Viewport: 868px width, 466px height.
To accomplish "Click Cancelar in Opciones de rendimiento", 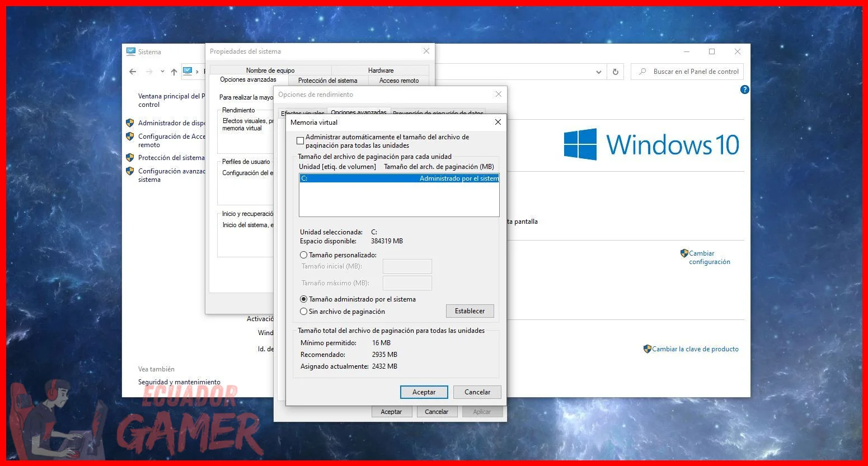I will pyautogui.click(x=437, y=412).
